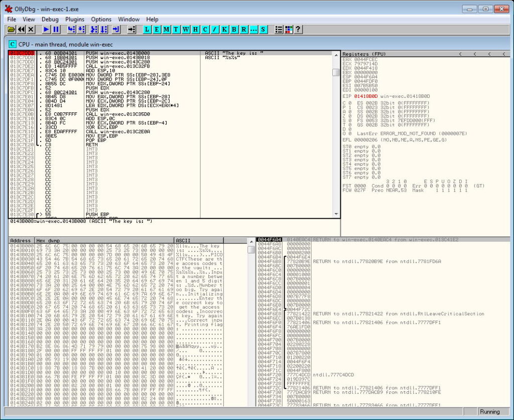Show Windows list with W button
Screen dimensions: 514x420
tap(186, 30)
